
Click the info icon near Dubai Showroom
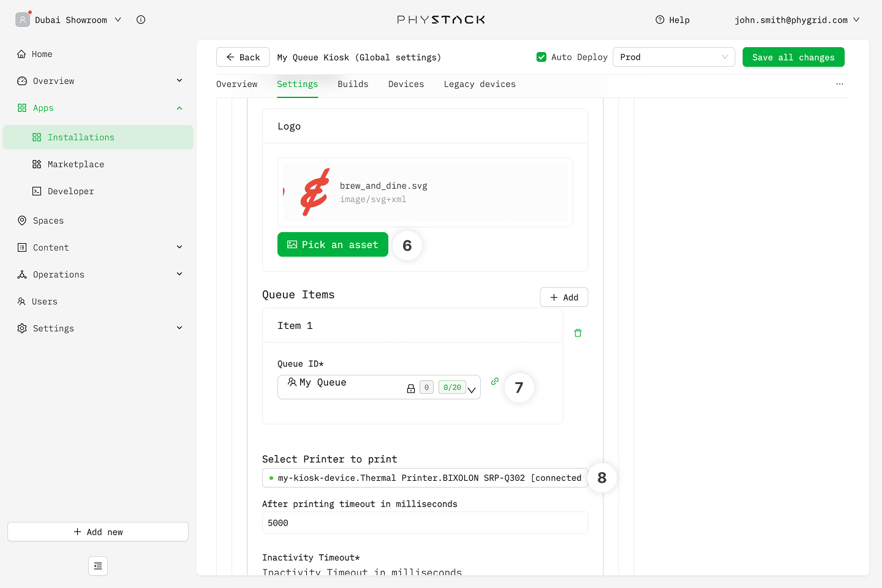pyautogui.click(x=141, y=20)
